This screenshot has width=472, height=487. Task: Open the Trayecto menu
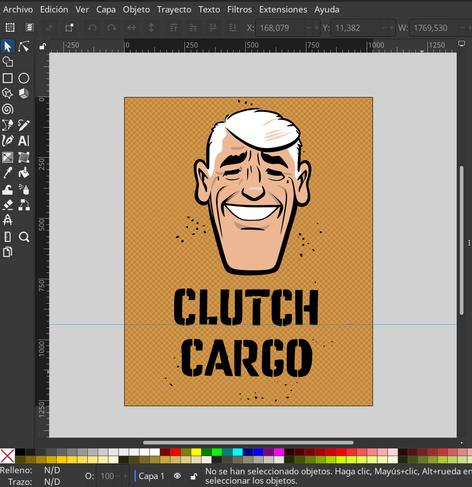point(174,9)
